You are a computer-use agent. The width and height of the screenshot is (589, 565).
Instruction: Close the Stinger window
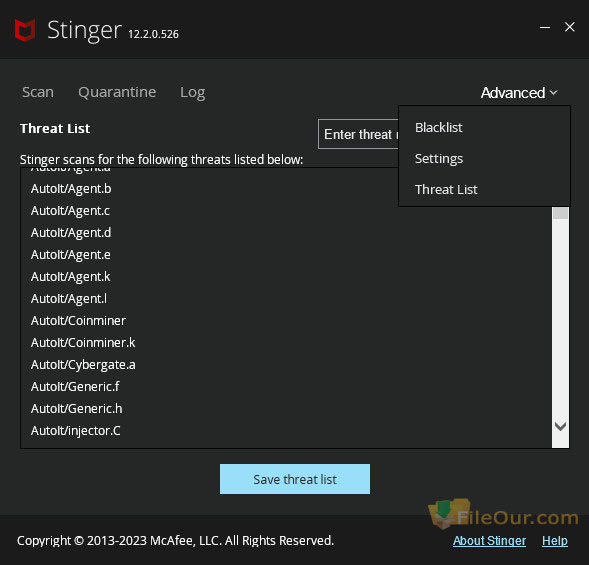[x=569, y=27]
